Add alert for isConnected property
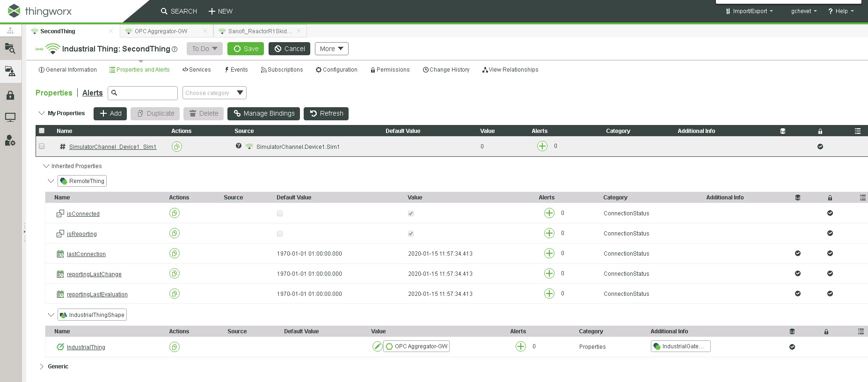Screen dimensions: 868x382 549,213
